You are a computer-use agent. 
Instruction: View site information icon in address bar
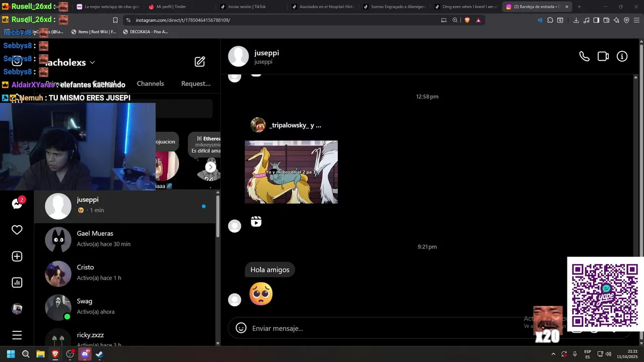(128, 20)
